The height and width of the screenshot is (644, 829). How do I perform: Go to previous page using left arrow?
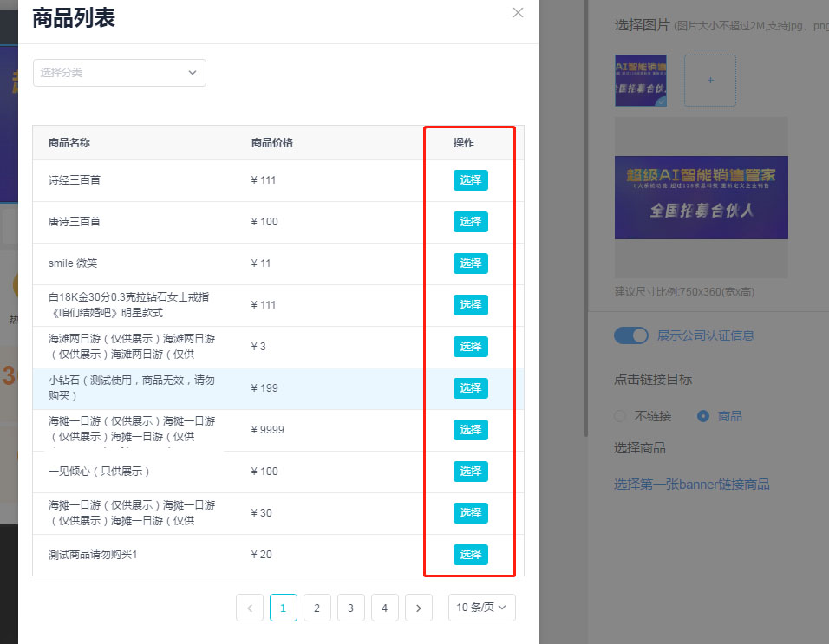point(250,608)
